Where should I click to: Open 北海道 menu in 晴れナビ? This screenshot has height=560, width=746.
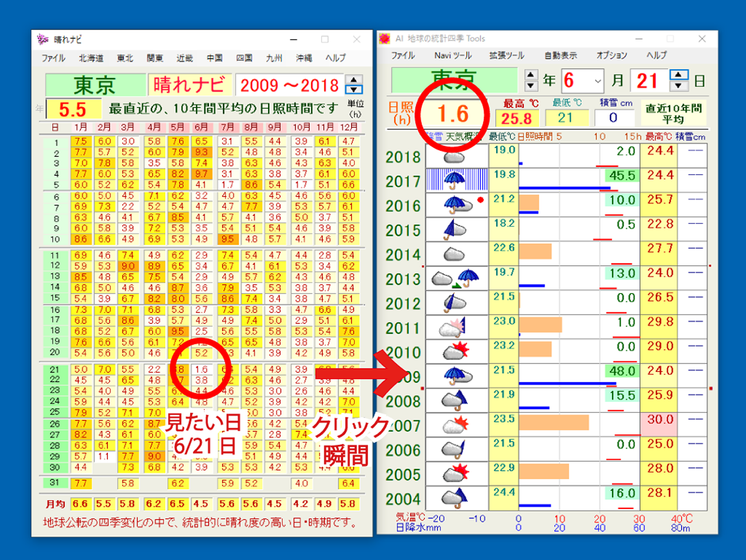tap(91, 58)
